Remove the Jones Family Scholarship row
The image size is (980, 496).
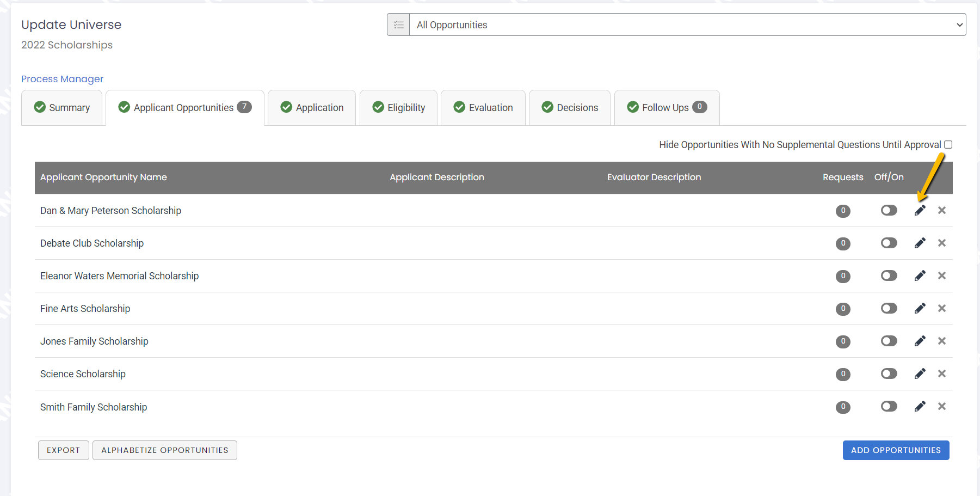(x=942, y=341)
